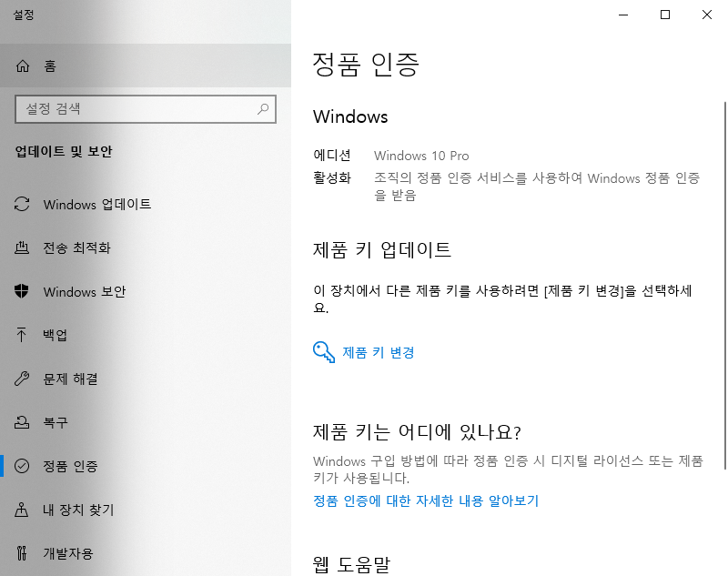Viewport: 728px width, 576px height.
Task: Click the key icon beside 제품 키 변경
Action: coord(324,352)
